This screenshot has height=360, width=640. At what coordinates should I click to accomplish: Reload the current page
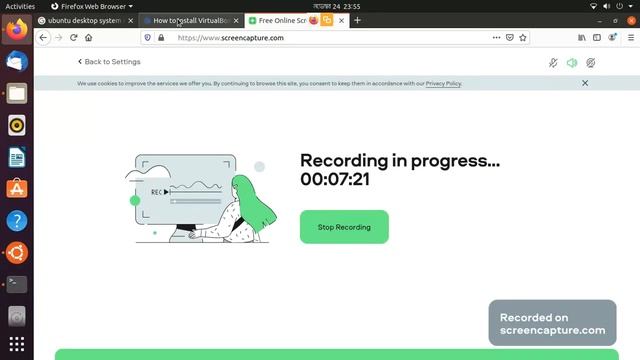(x=73, y=38)
